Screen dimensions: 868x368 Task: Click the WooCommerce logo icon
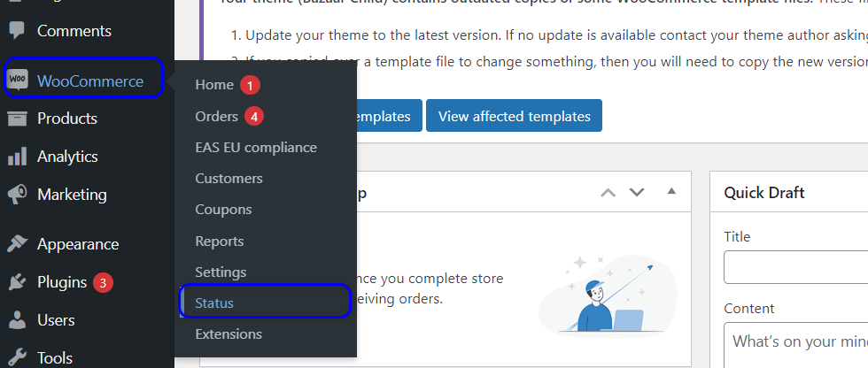pyautogui.click(x=17, y=80)
